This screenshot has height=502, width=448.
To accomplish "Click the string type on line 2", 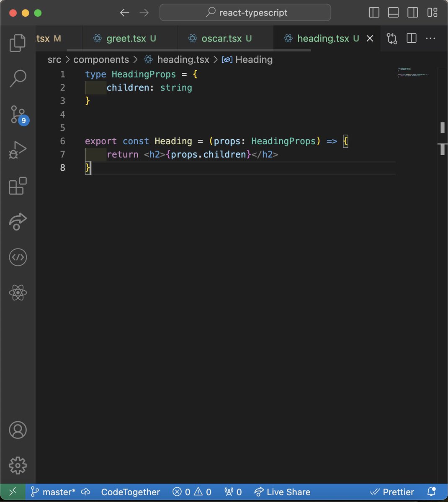I will [176, 88].
